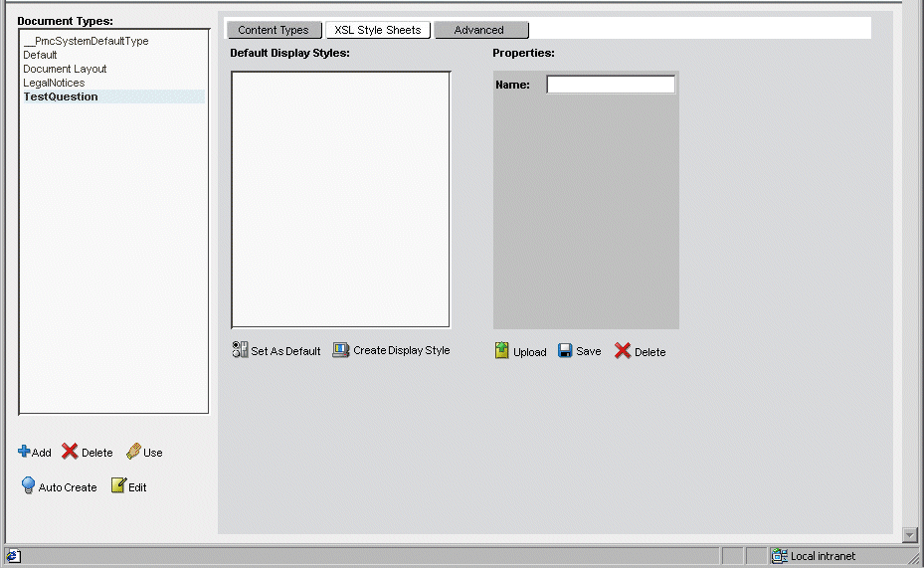Click the Create Display Style icon
Viewport: 924px width, 568px height.
[x=341, y=350]
